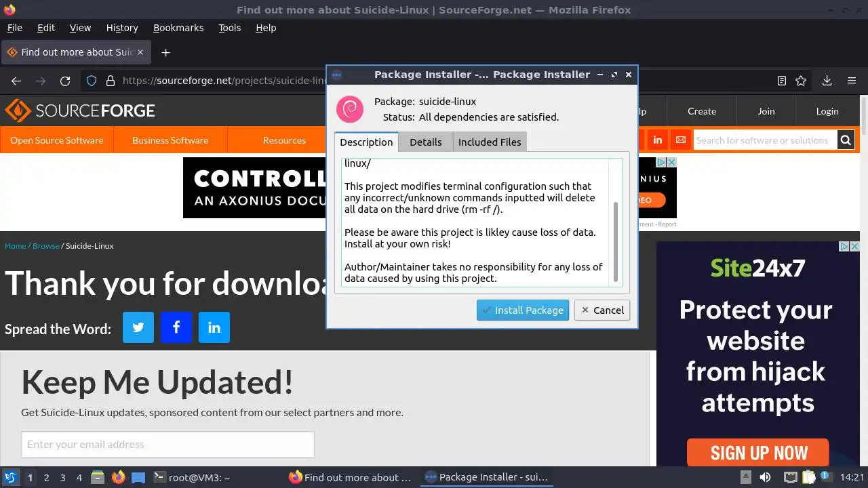Switch to root@VM3 terminal taskbar entry
Viewport: 868px width, 488px height.
pyautogui.click(x=193, y=477)
